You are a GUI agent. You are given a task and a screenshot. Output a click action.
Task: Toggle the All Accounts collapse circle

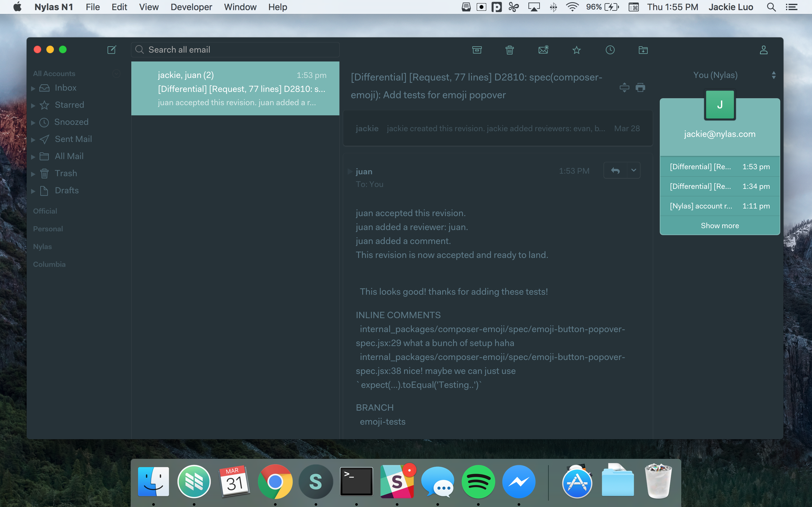(116, 74)
